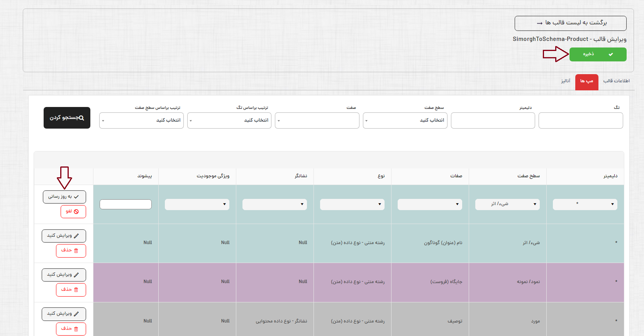Open the سطح صفت filter dropdown

coord(405,120)
